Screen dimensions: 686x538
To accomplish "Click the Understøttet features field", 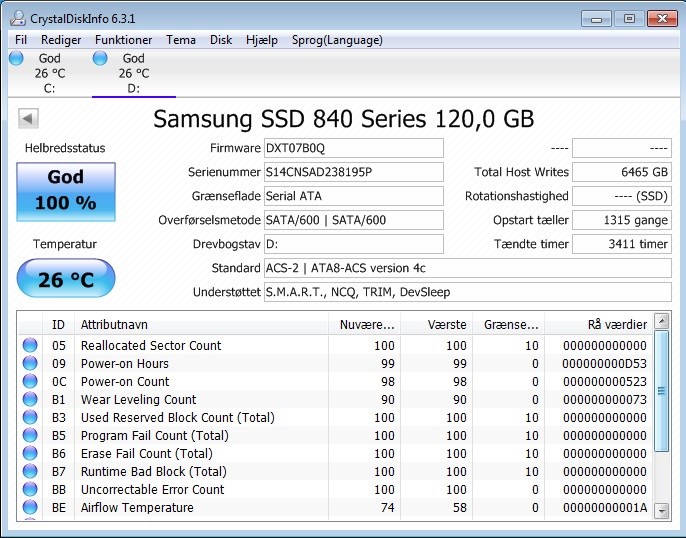I will [468, 292].
